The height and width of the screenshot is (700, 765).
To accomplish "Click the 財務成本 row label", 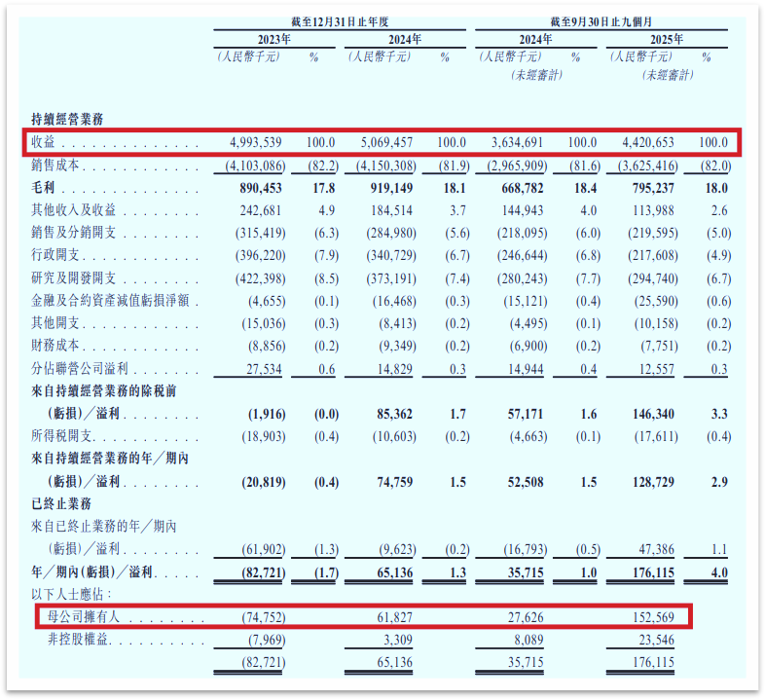I will tap(55, 346).
